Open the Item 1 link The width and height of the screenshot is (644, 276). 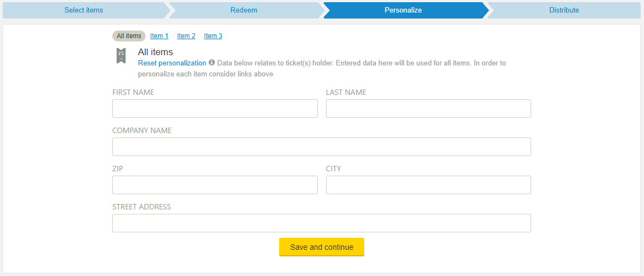pyautogui.click(x=159, y=36)
